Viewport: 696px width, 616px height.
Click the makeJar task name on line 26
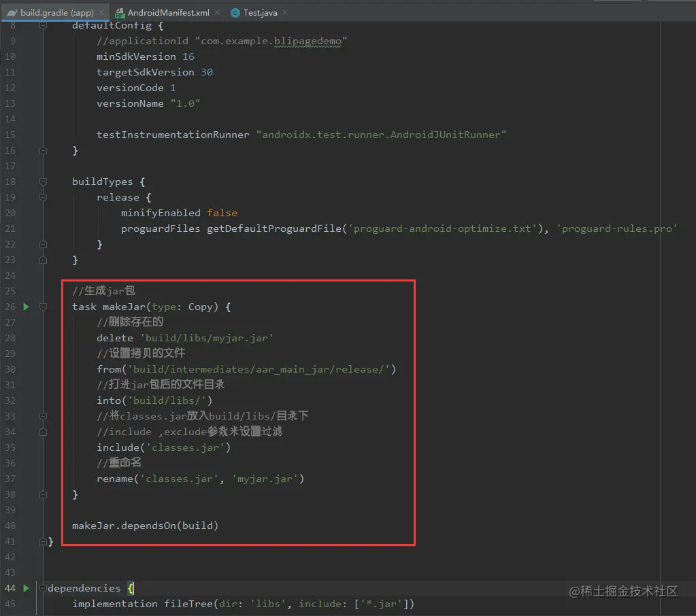124,307
